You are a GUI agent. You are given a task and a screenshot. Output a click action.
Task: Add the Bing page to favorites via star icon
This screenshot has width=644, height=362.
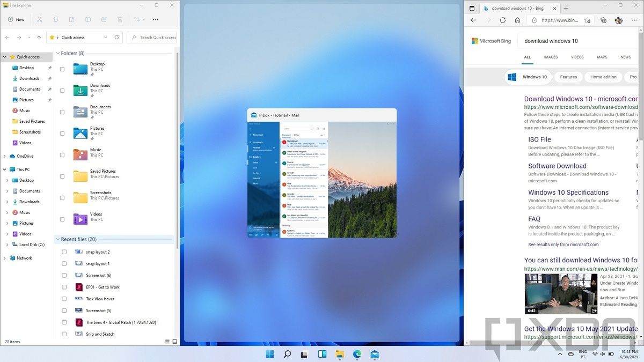click(x=587, y=20)
